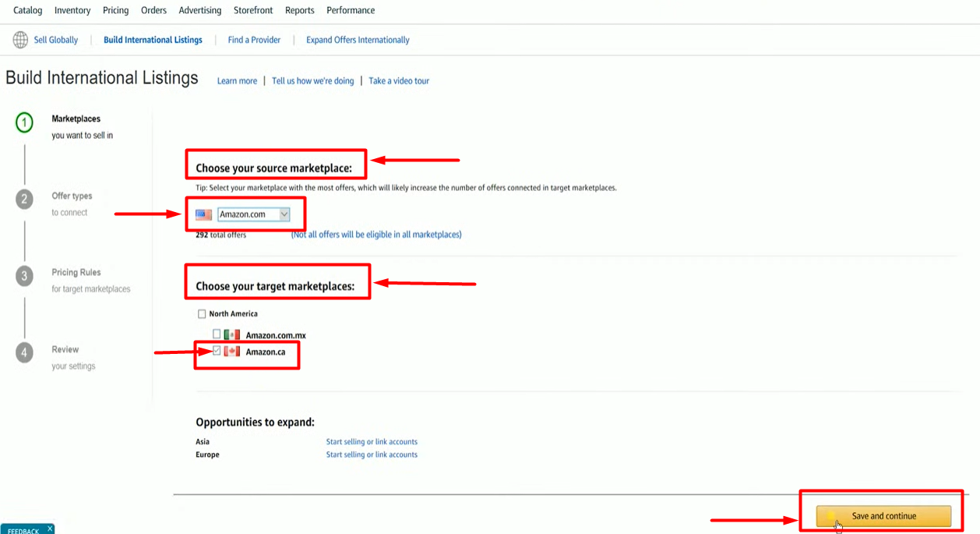
Task: Click the FEEDBACK button
Action: pyautogui.click(x=23, y=529)
